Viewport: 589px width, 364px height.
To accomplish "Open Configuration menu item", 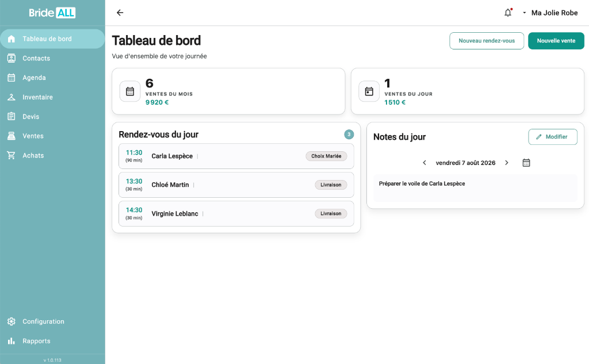I will coord(52,321).
